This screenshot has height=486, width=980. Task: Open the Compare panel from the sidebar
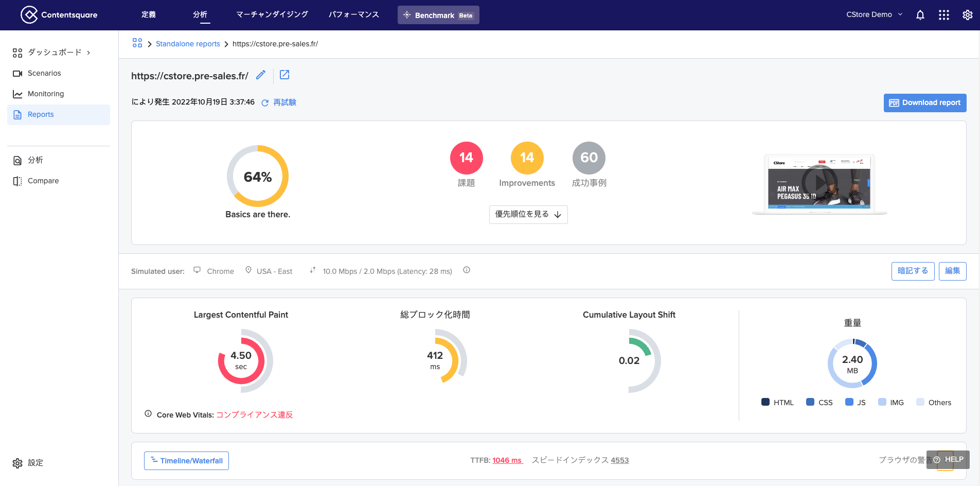[x=43, y=181]
